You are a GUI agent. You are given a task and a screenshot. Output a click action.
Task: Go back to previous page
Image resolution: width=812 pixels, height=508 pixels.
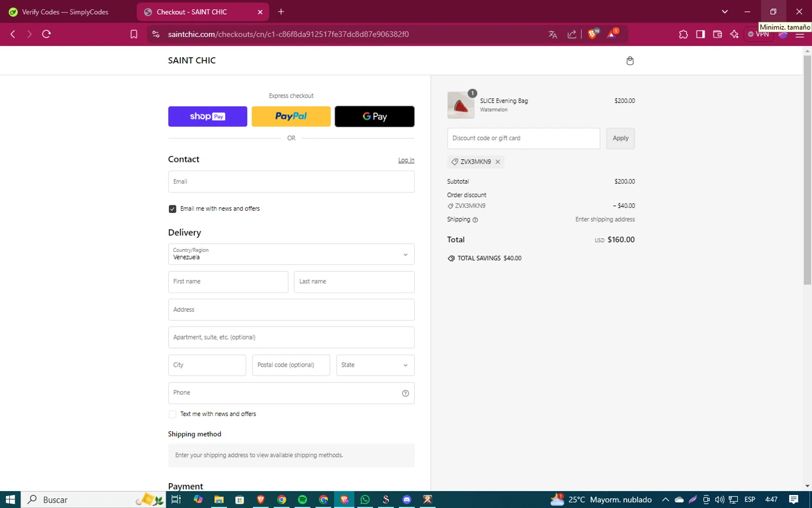(x=13, y=34)
